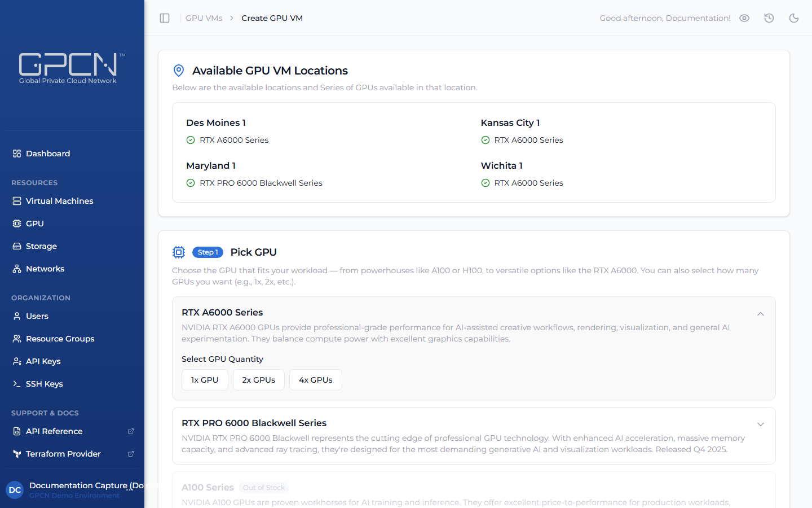Image resolution: width=812 pixels, height=508 pixels.
Task: Click the location pin icon
Action: click(x=179, y=71)
